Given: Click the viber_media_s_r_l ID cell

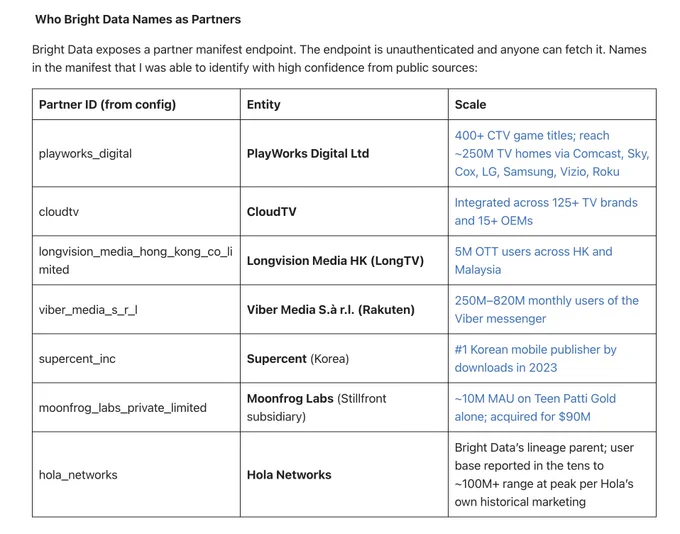Looking at the screenshot, I should [136, 310].
